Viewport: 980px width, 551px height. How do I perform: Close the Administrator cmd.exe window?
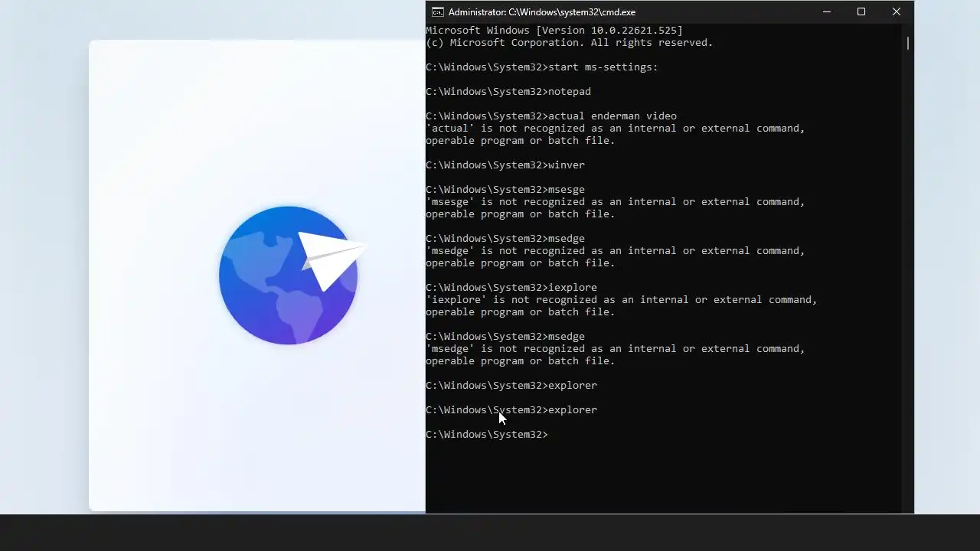[897, 11]
